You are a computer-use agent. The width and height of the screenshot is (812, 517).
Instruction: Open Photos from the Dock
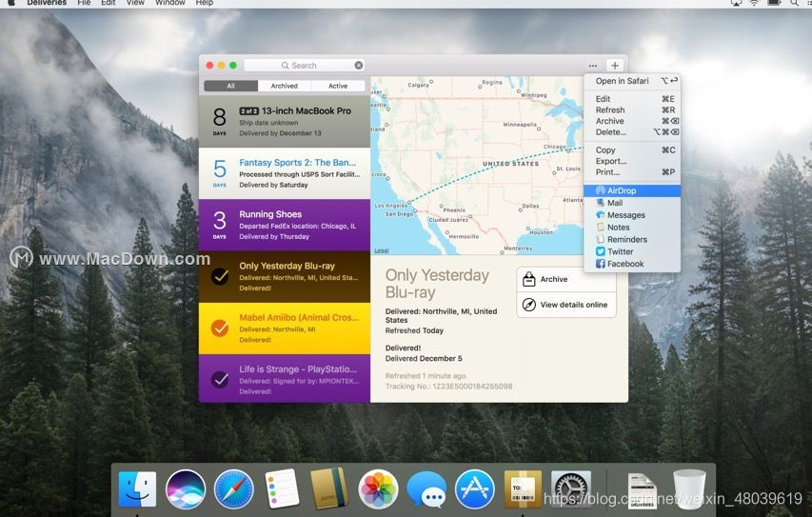click(378, 488)
